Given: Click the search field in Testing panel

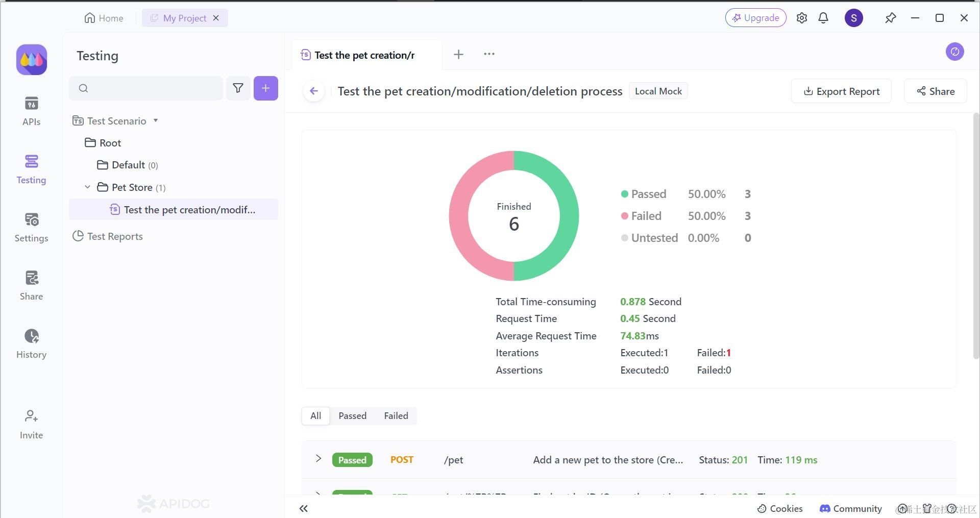Looking at the screenshot, I should (146, 88).
